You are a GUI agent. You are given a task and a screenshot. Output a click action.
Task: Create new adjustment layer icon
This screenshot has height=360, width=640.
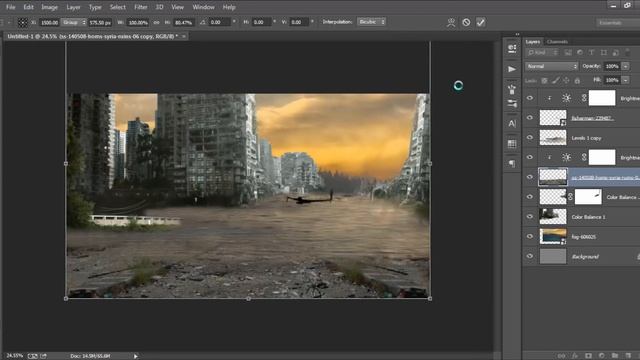601,356
